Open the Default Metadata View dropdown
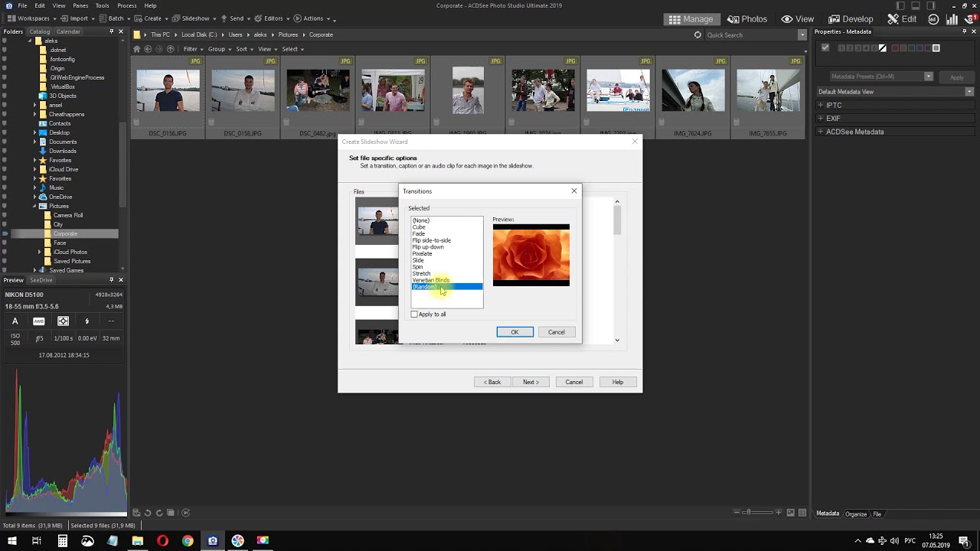This screenshot has height=551, width=980. pyautogui.click(x=894, y=92)
